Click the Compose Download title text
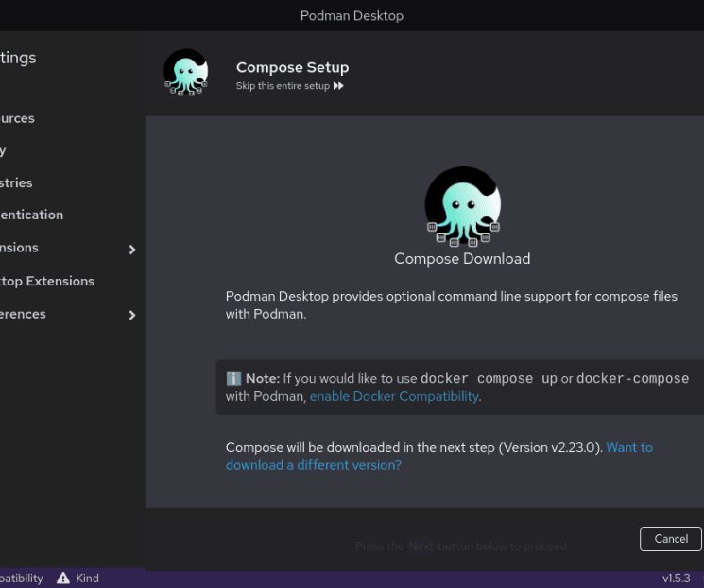Viewport: 704px width, 588px height. (x=462, y=259)
